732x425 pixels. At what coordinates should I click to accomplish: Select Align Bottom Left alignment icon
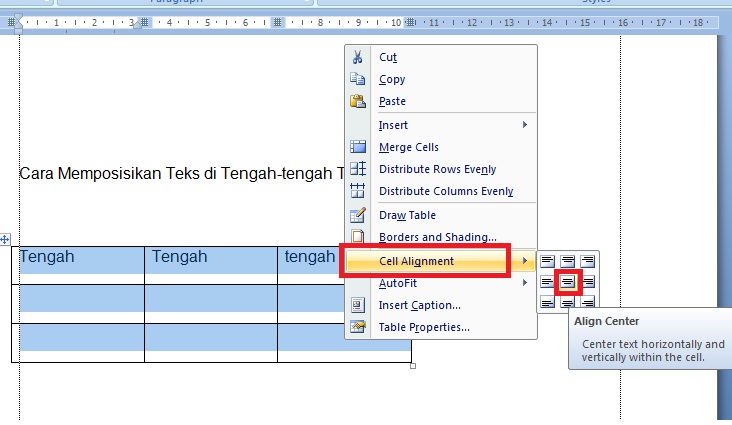(x=547, y=302)
